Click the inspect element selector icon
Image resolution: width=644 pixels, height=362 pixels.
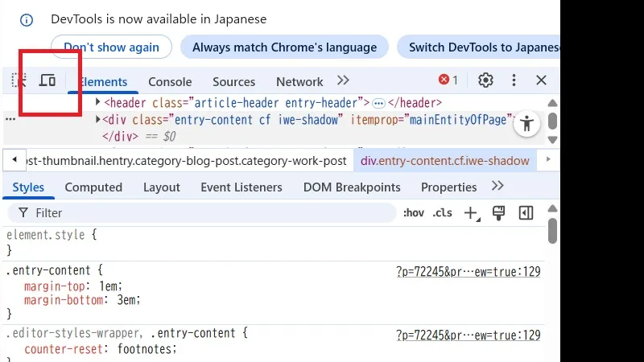pyautogui.click(x=19, y=80)
